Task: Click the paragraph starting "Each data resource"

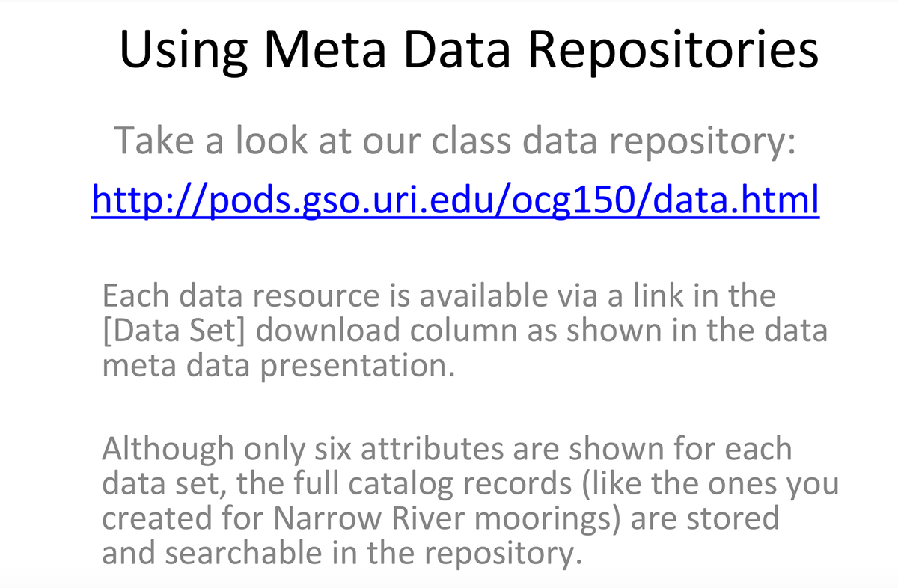Action: 464,331
